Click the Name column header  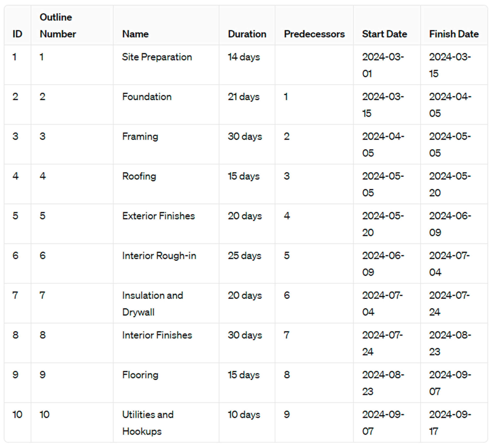coord(135,34)
